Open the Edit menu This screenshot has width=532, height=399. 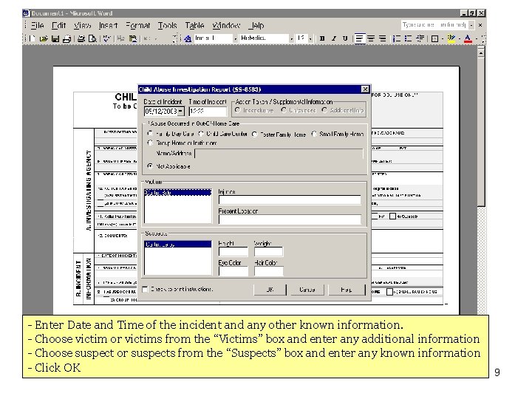click(x=58, y=25)
